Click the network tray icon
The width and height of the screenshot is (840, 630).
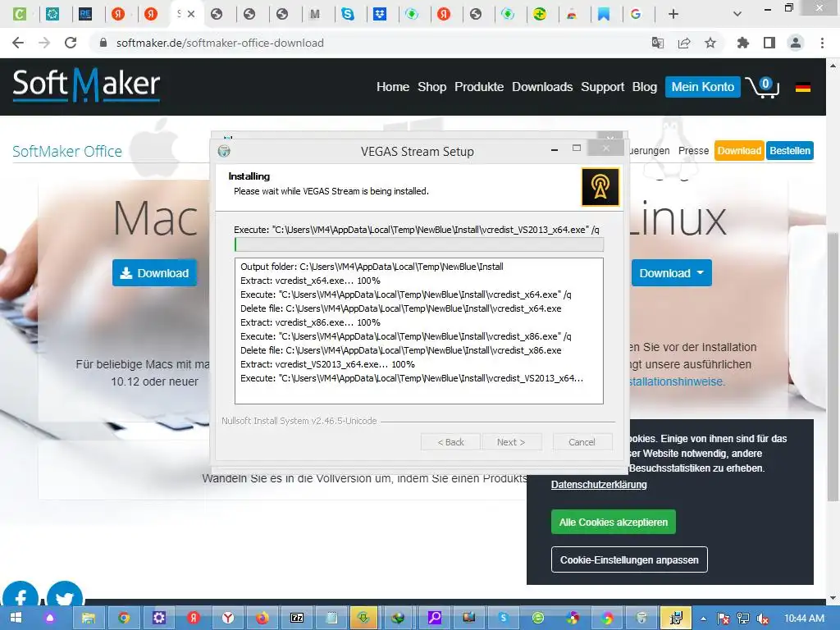[x=743, y=619]
